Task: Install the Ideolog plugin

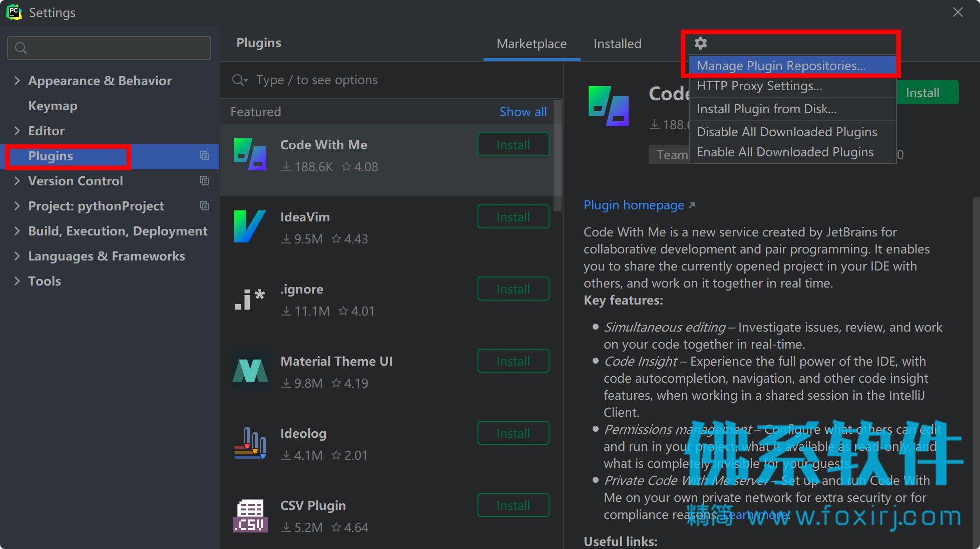Action: point(513,433)
